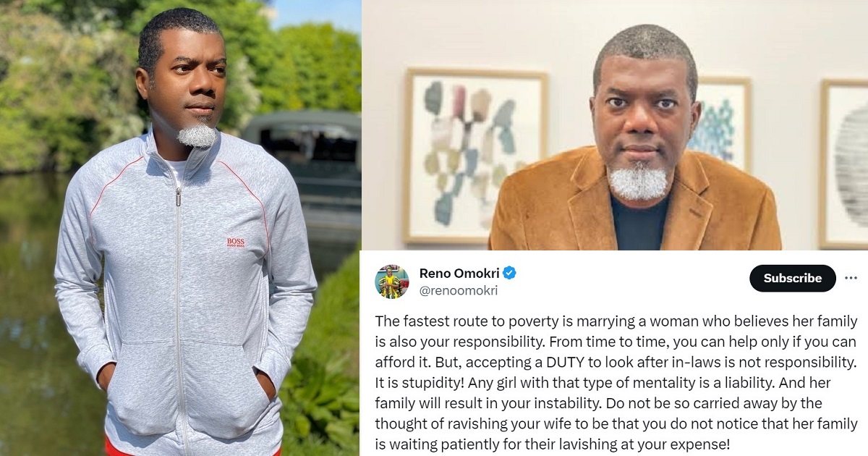Open the three-dot more options menu

tap(851, 278)
